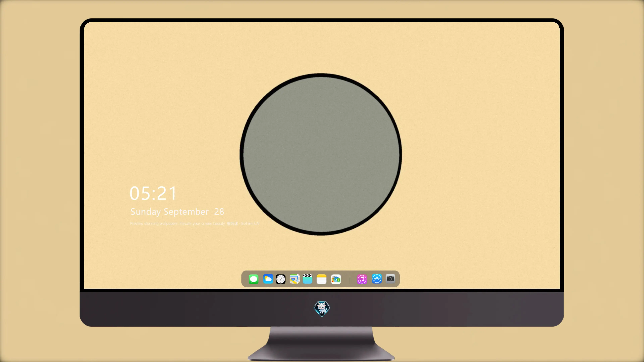Click the 05:21 clock text
644x362 pixels.
coord(153,193)
